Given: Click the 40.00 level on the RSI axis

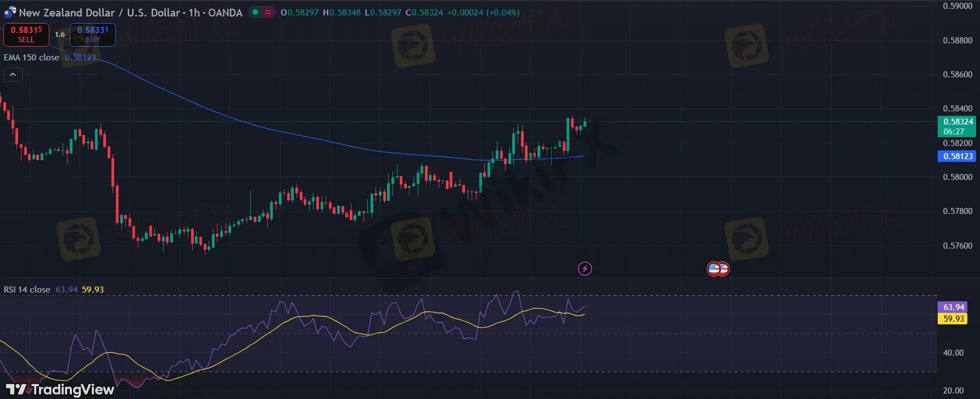Looking at the screenshot, I should pyautogui.click(x=953, y=353).
